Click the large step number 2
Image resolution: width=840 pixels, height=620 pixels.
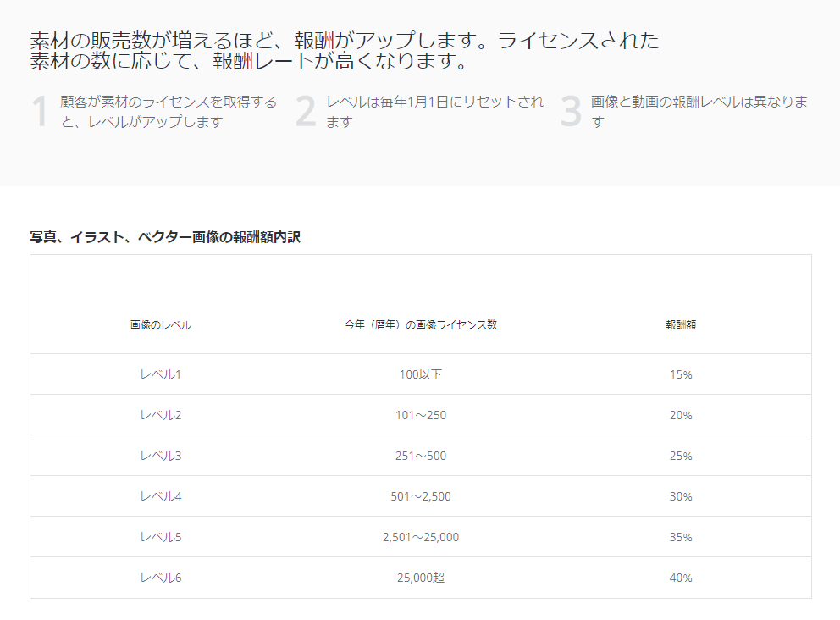pos(306,113)
